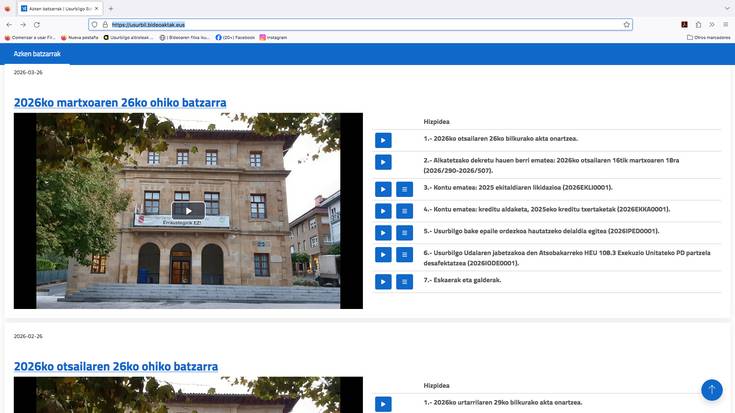Reload the page
735x413 pixels.
click(37, 24)
